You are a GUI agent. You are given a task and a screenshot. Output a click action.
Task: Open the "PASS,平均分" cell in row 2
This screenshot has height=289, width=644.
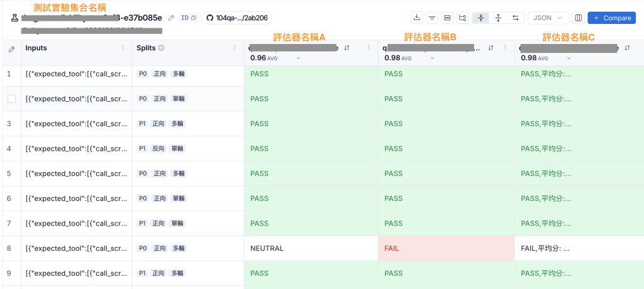click(x=579, y=99)
